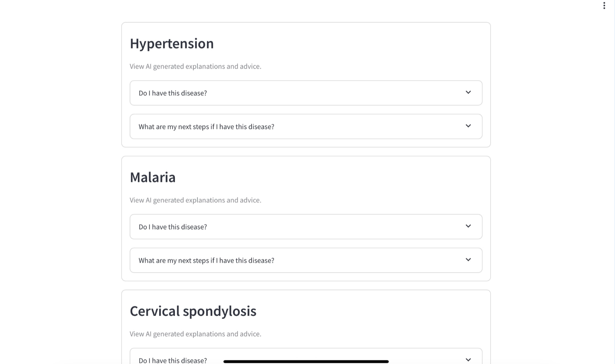Click the Hypertension heading
Screen dimensions: 615x364
(x=172, y=44)
